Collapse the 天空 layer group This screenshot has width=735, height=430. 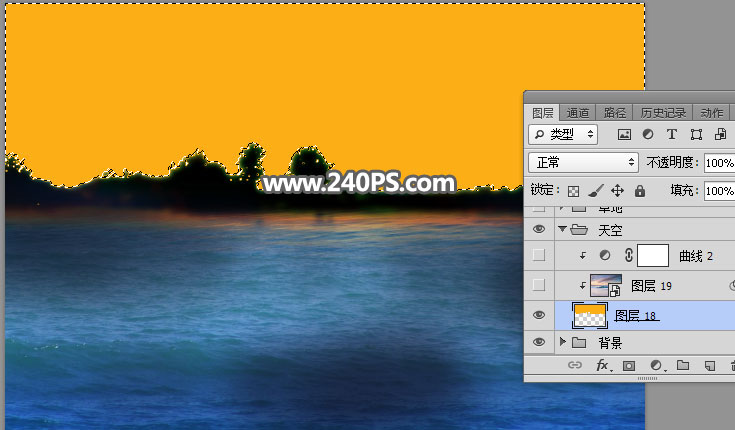click(x=562, y=230)
